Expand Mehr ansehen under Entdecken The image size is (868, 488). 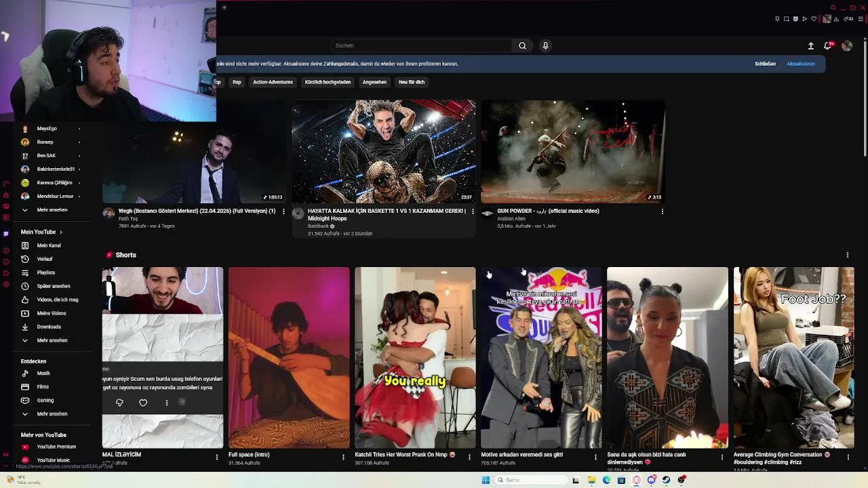click(x=52, y=414)
